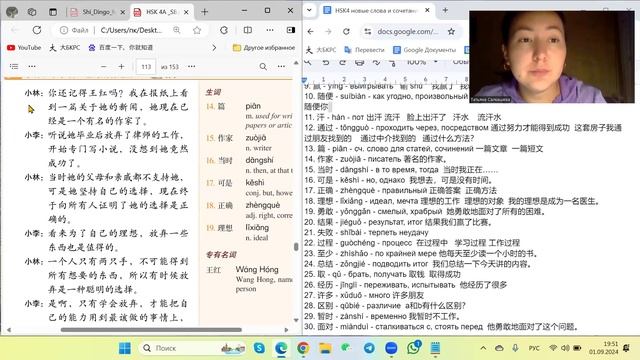Switch the РУС input language
640x360 pixels.
[x=534, y=348]
